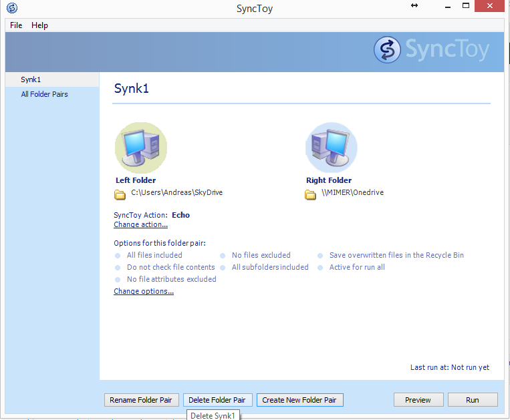
Task: Click the All subfolders included option text
Action: (270, 267)
